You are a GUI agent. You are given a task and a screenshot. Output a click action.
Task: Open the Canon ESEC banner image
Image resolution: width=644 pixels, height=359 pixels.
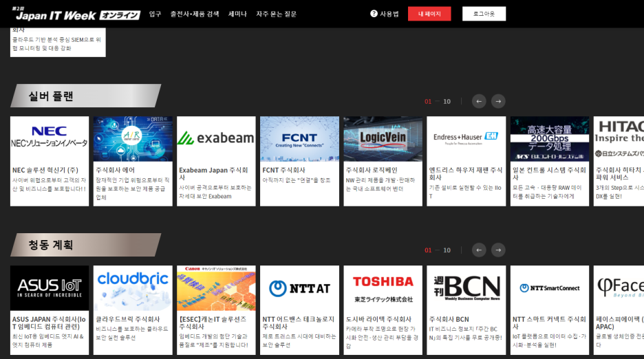point(216,288)
